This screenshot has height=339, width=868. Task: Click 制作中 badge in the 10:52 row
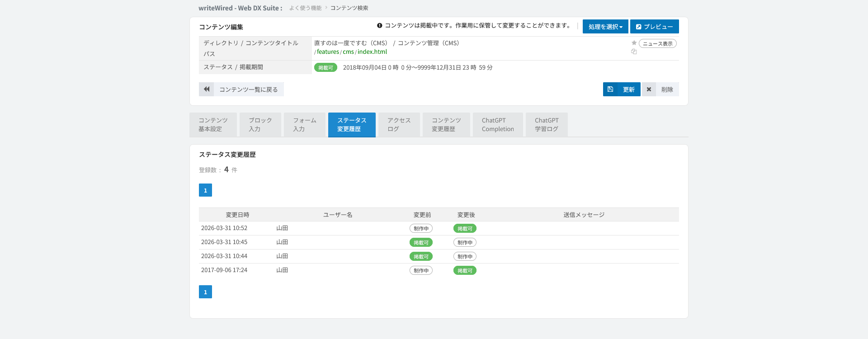[421, 229]
